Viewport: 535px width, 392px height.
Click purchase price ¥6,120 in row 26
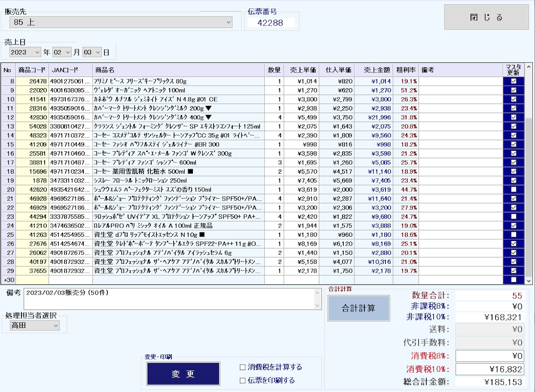(337, 244)
